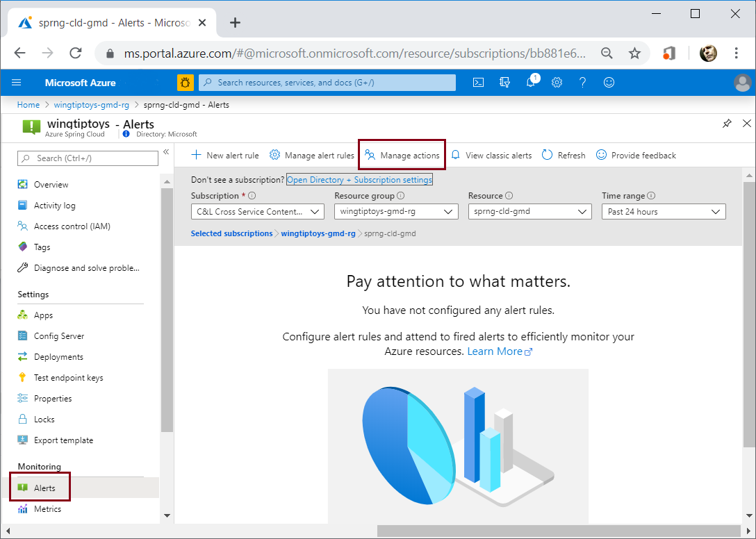Open the notifications bell
The height and width of the screenshot is (539, 756).
point(532,82)
